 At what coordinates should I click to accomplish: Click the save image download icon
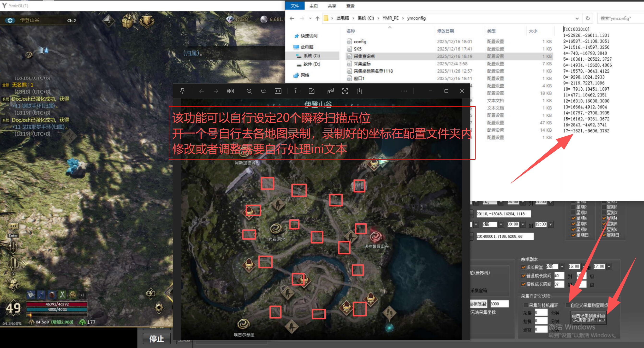click(359, 91)
